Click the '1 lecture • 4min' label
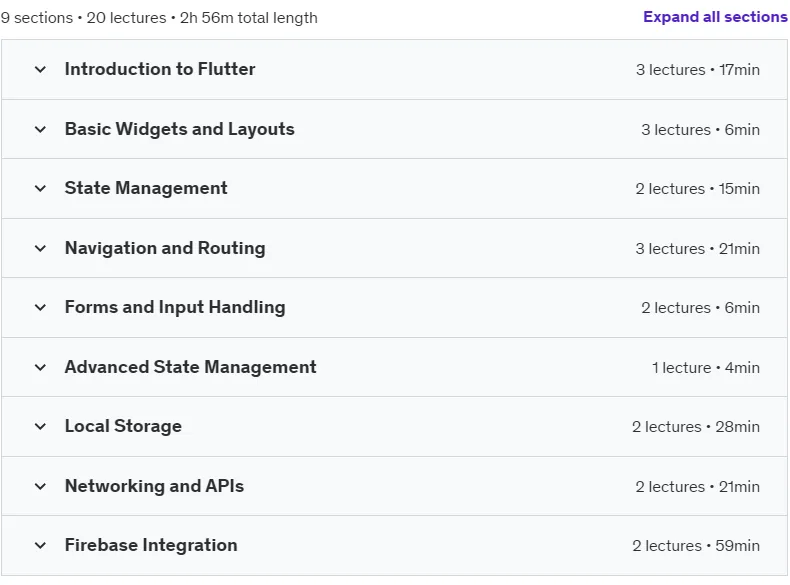 [x=705, y=368]
